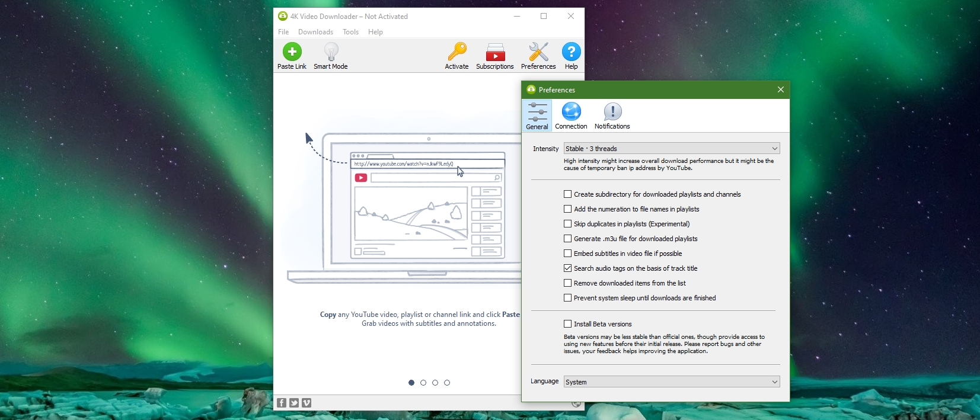Go to third tutorial slide dot
The height and width of the screenshot is (420, 980).
[435, 383]
